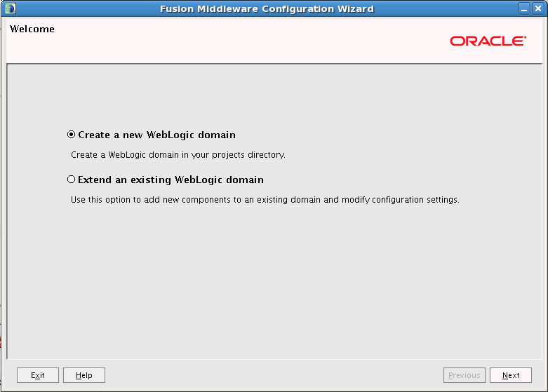
Task: Click the Oracle logo
Action: tap(488, 41)
